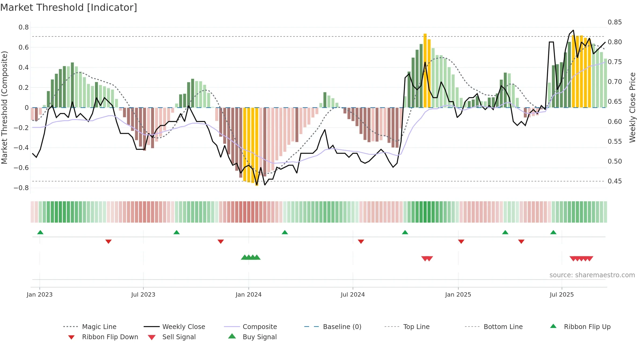Click the Jan 2023 ribbon flip up marker
Viewport: 644px width, 362px height.
[40, 232]
